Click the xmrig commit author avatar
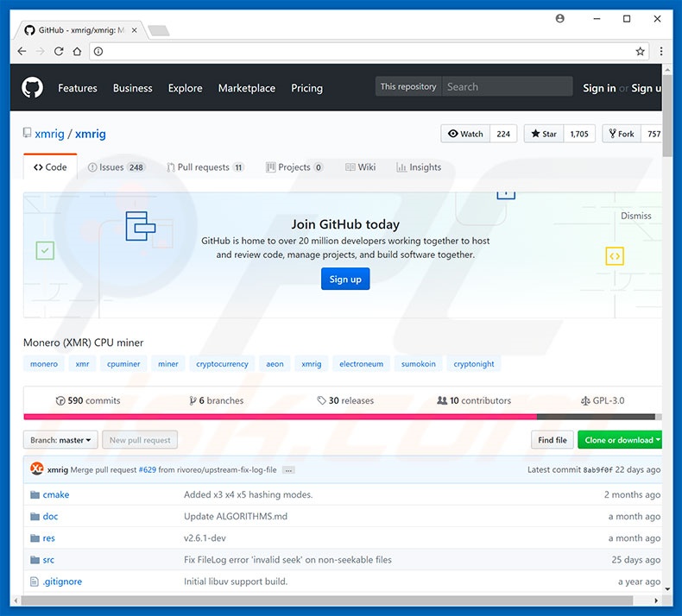 pos(37,468)
